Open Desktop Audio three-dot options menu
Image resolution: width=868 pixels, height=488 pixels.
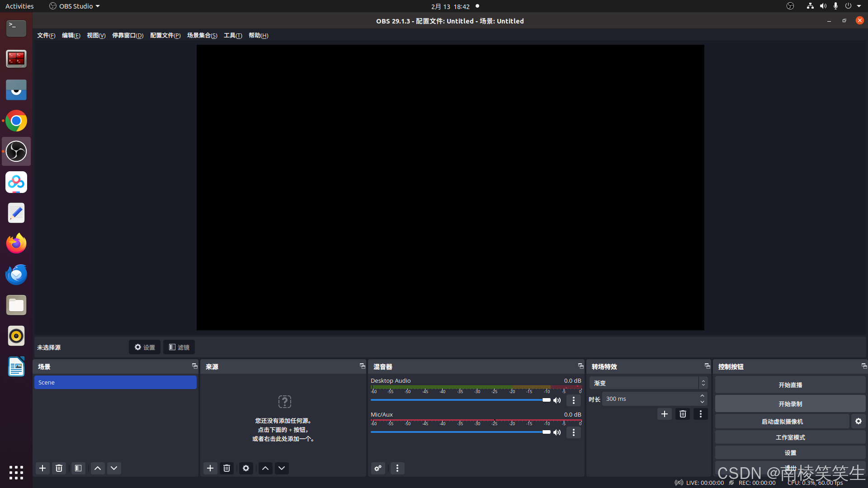click(x=573, y=400)
